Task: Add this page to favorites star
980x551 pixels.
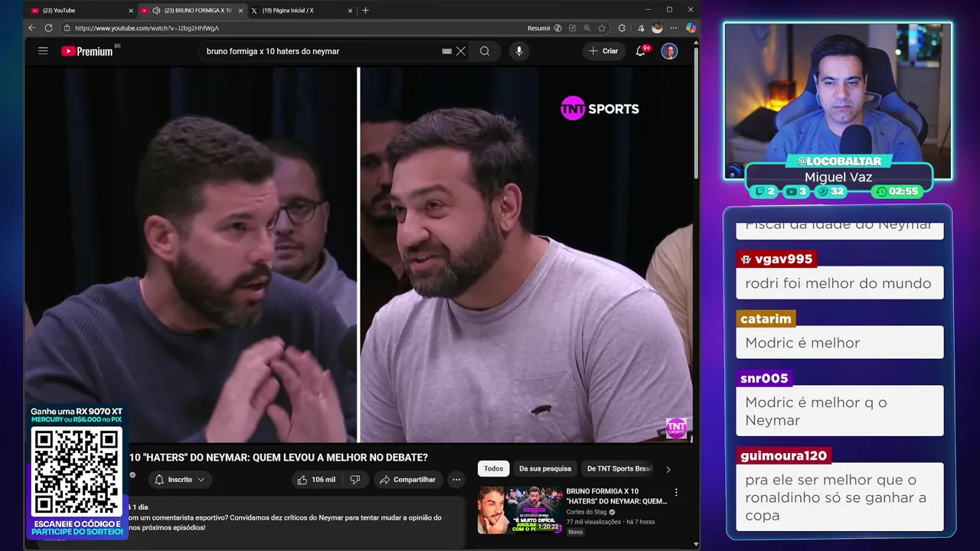Action: pos(603,28)
